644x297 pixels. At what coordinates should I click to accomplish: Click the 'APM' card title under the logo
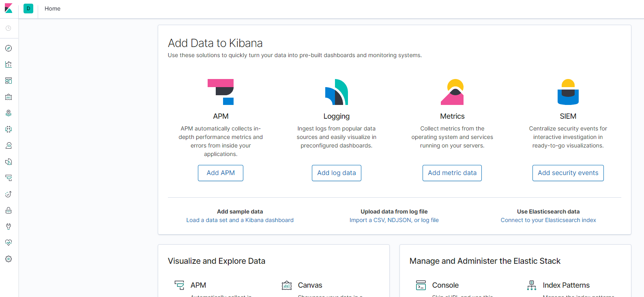coord(221,116)
